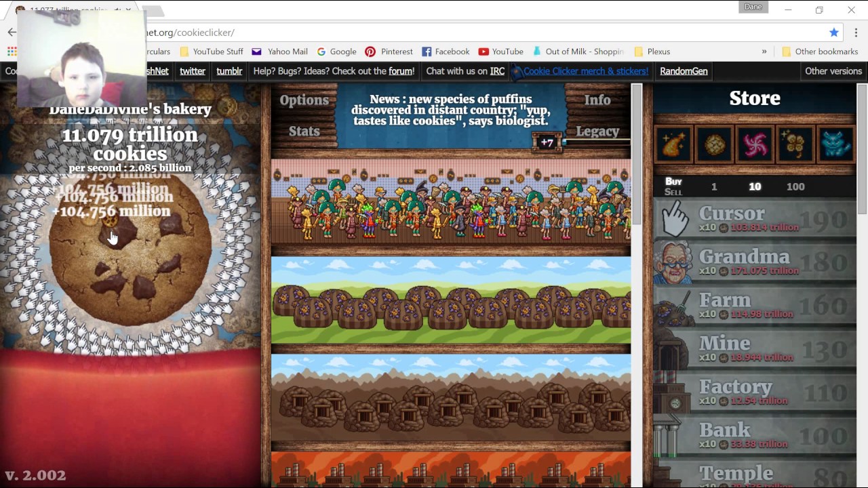
Task: Open the Yahoo Mail bookmark
Action: tap(279, 52)
